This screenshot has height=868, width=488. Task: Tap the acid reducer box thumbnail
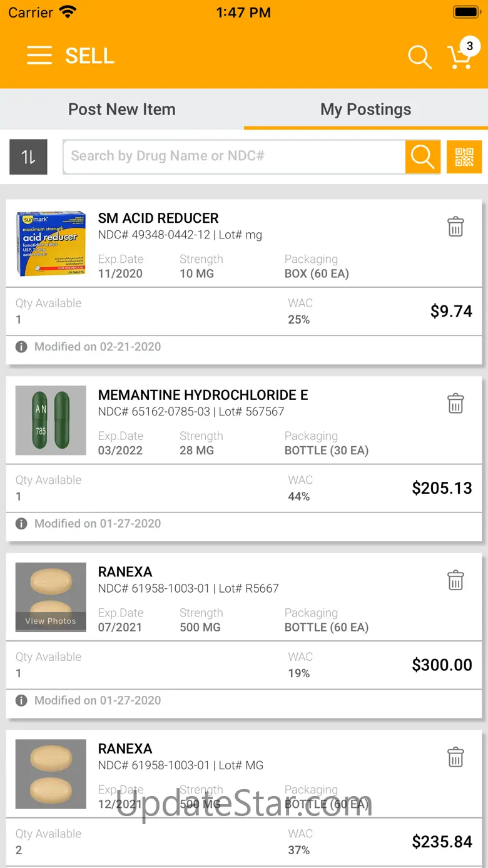tap(51, 243)
